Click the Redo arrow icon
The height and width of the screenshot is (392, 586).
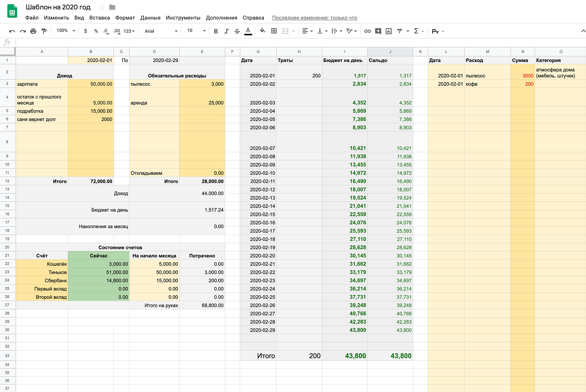pyautogui.click(x=23, y=31)
